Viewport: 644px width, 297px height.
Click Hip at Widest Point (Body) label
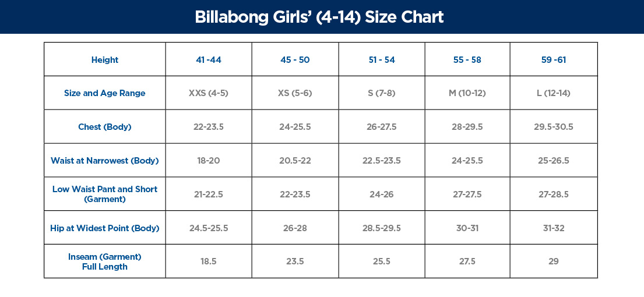pos(105,228)
